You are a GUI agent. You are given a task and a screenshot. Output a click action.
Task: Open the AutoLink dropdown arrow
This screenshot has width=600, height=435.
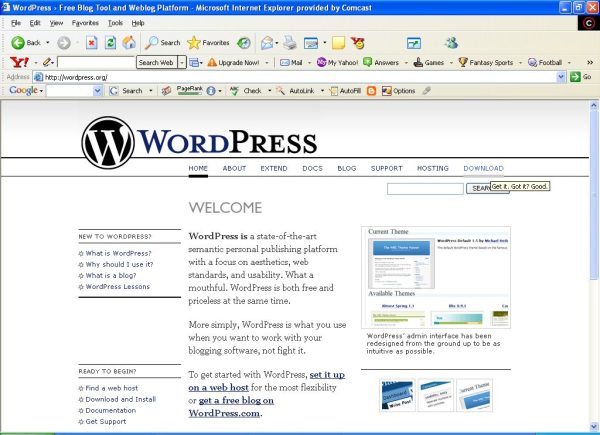coord(322,91)
